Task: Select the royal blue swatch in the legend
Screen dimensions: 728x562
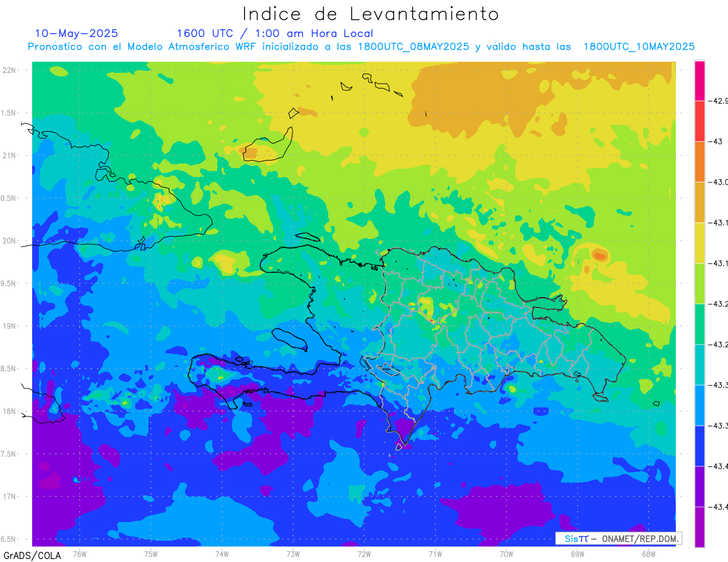Action: (x=699, y=446)
